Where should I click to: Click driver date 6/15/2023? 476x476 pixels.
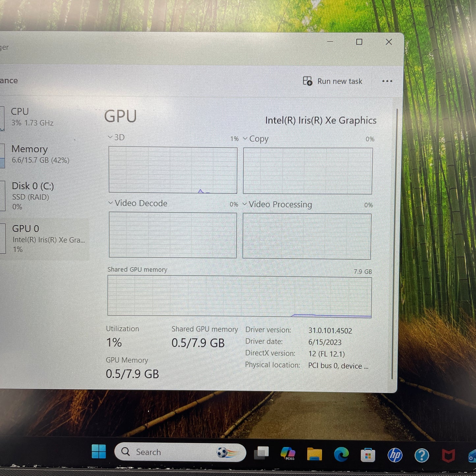[325, 342]
